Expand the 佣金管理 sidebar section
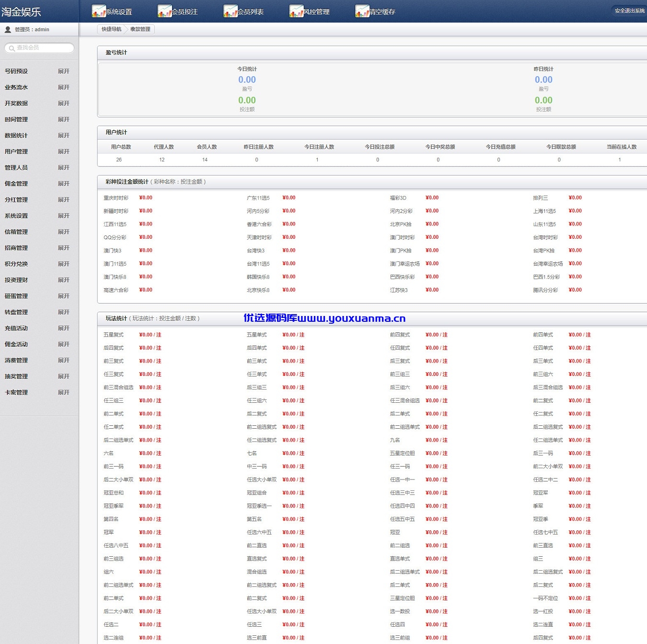The image size is (647, 644). [x=64, y=184]
